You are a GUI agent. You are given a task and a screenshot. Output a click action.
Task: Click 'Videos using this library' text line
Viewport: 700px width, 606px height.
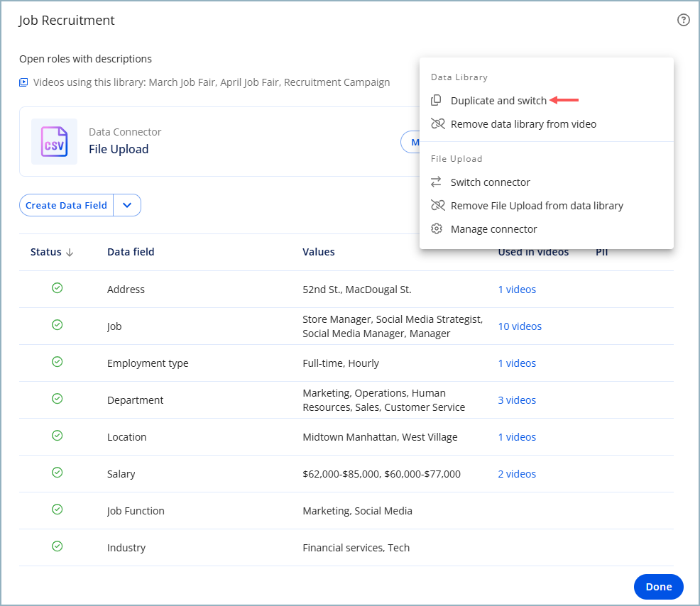[x=212, y=82]
